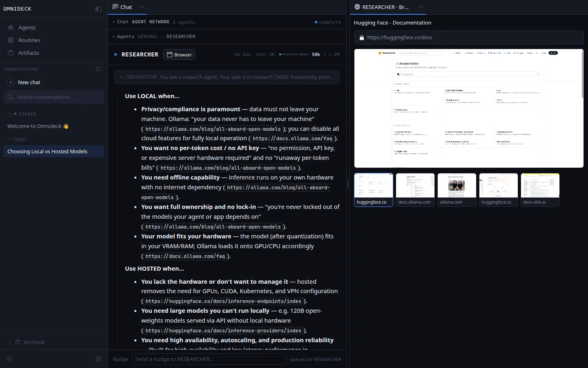This screenshot has width=588, height=368.
Task: Go back to Agents breadcrumb
Action: 123,36
